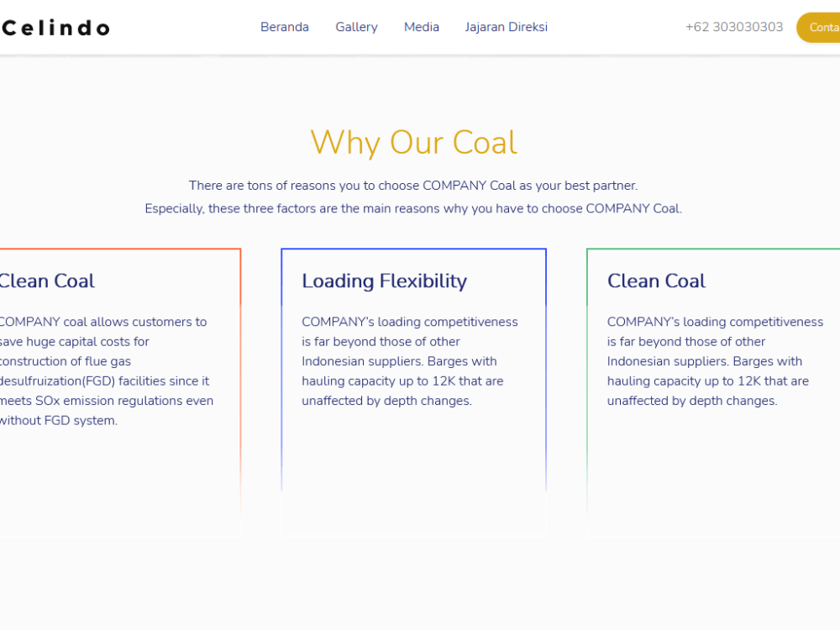Click the 'Especially, these three factors' sentence
This screenshot has width=840, height=630.
413,208
